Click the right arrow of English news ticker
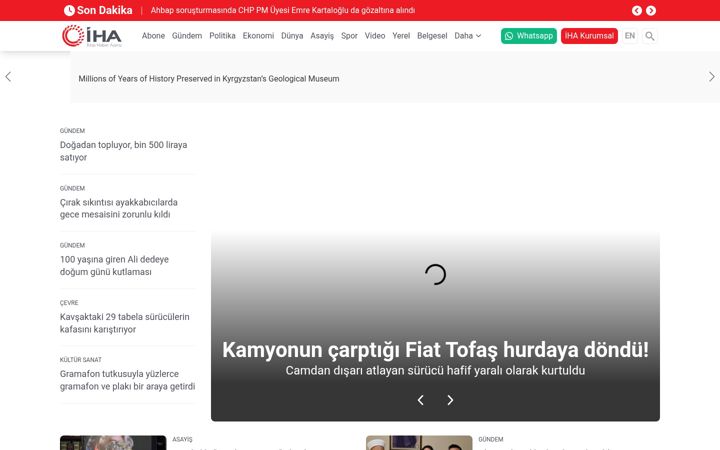This screenshot has width=720, height=450. tap(711, 77)
